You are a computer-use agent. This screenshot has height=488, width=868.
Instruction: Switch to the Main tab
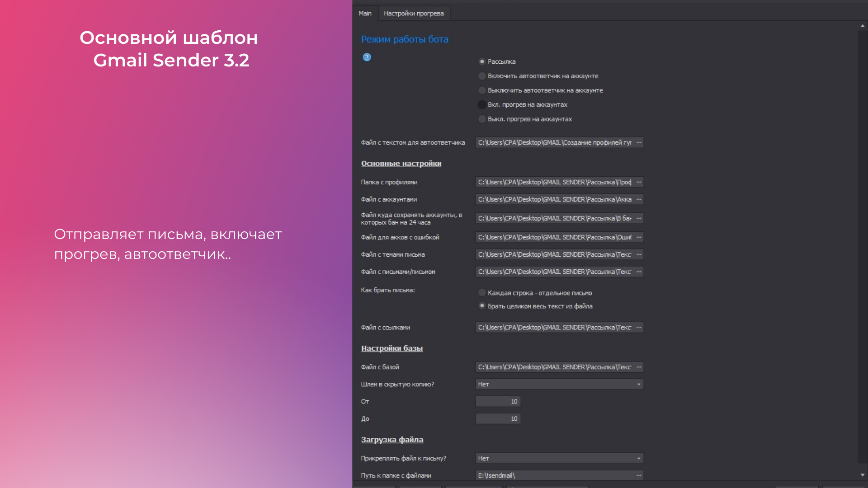[x=365, y=14]
